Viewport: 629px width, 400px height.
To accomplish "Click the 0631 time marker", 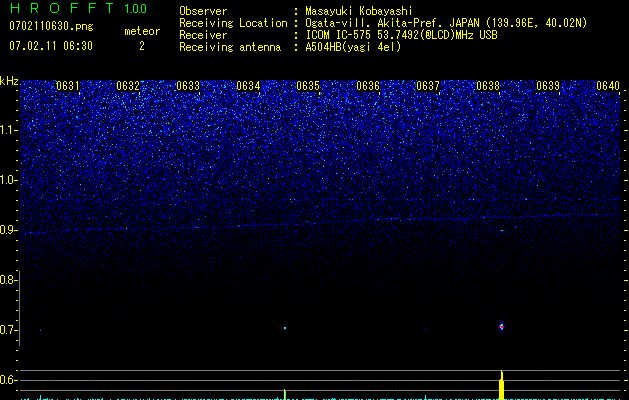I will tap(67, 86).
